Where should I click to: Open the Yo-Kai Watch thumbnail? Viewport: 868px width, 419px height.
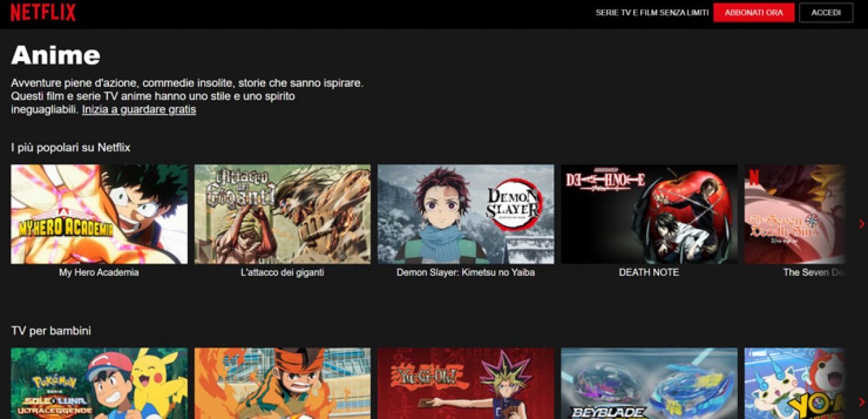[794, 384]
